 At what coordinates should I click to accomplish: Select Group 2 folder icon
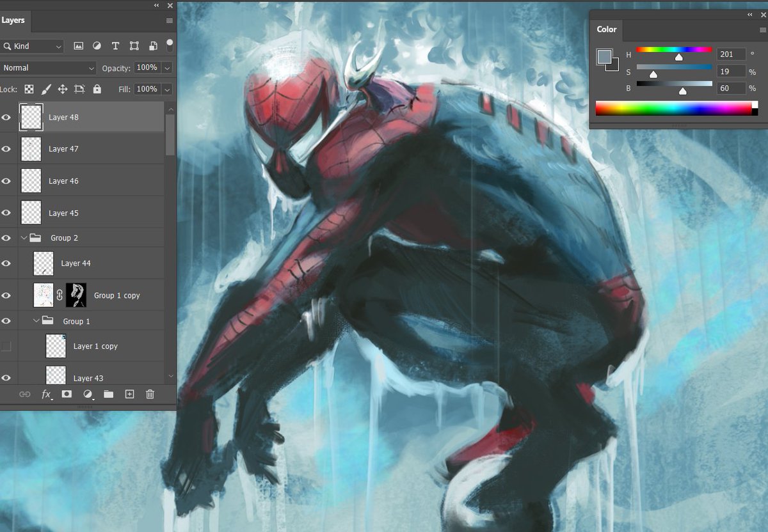[x=36, y=238]
